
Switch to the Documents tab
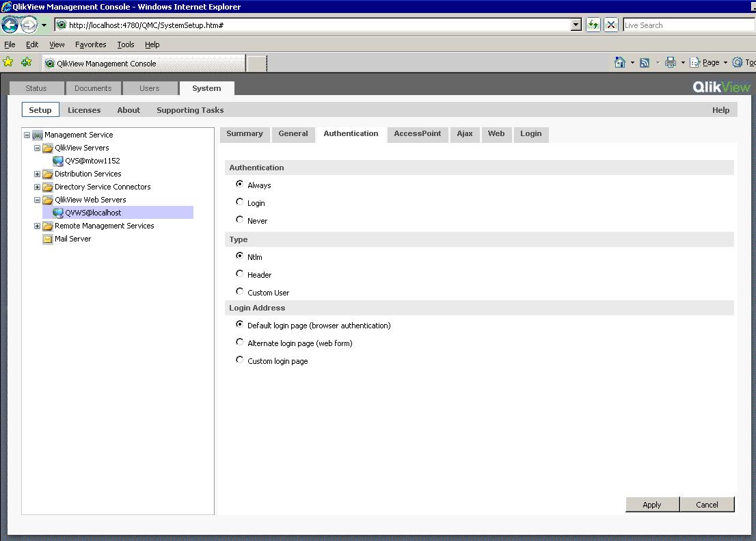click(93, 88)
